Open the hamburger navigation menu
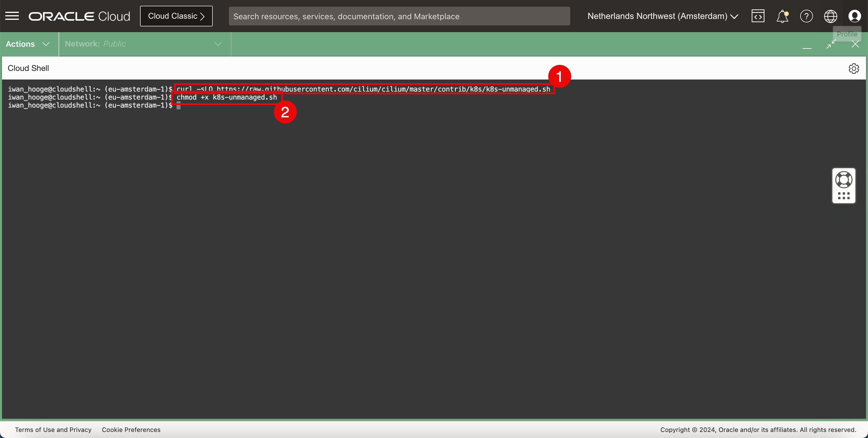Screen dimensions: 868x438 point(12,16)
